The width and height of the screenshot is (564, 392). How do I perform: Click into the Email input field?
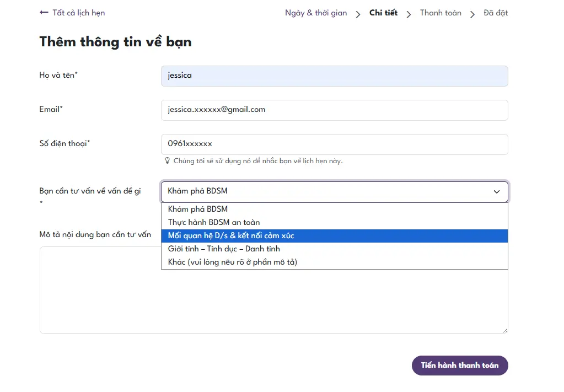tap(334, 110)
